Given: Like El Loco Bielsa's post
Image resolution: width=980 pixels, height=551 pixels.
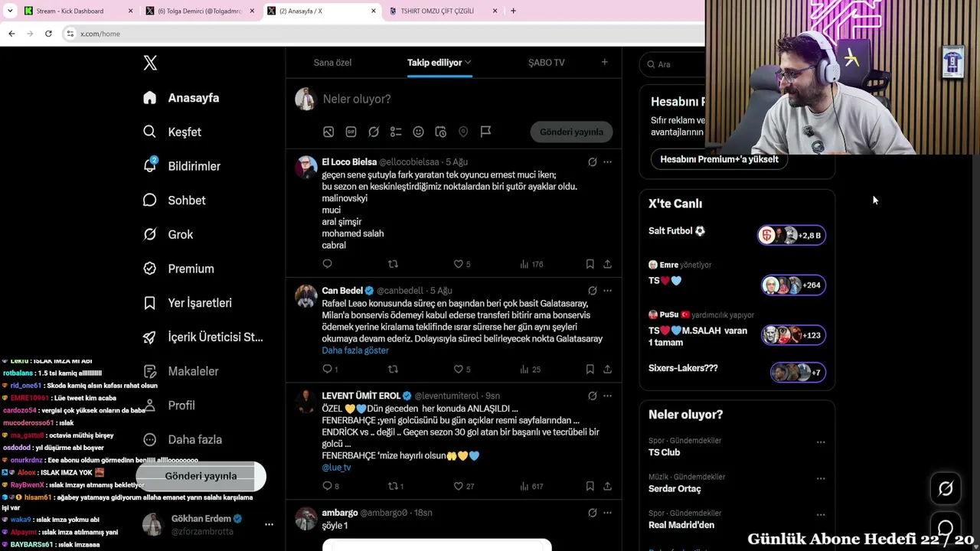Looking at the screenshot, I should pyautogui.click(x=462, y=264).
